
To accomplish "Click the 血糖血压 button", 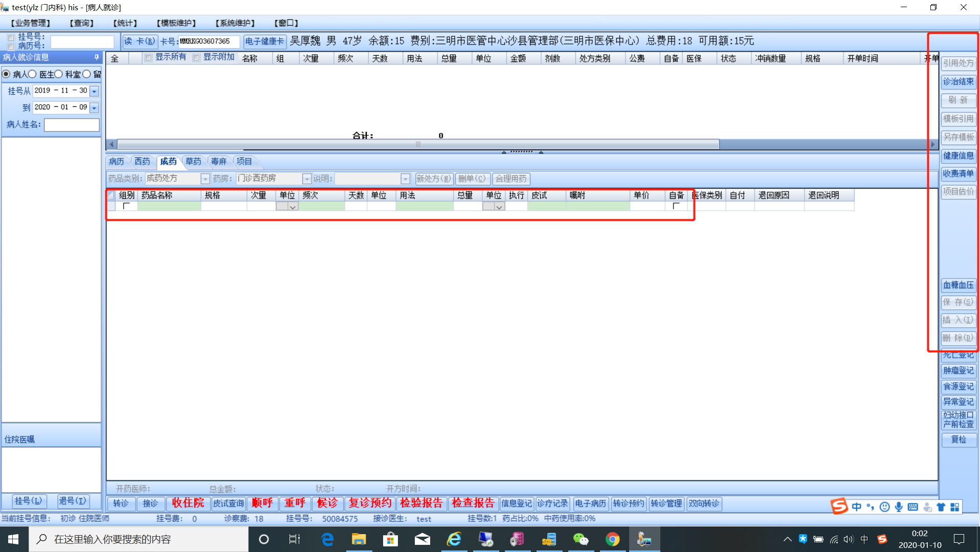I will [x=959, y=285].
